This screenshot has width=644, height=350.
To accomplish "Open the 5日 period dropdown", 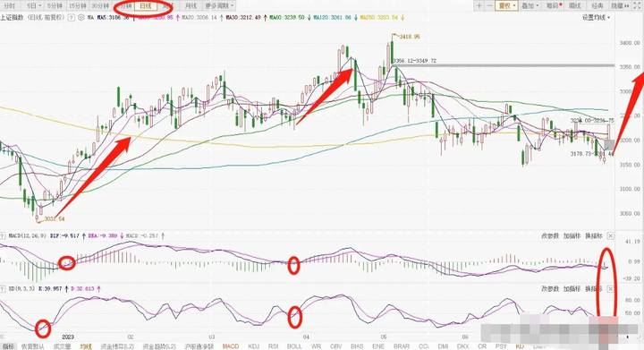I will [x=34, y=5].
